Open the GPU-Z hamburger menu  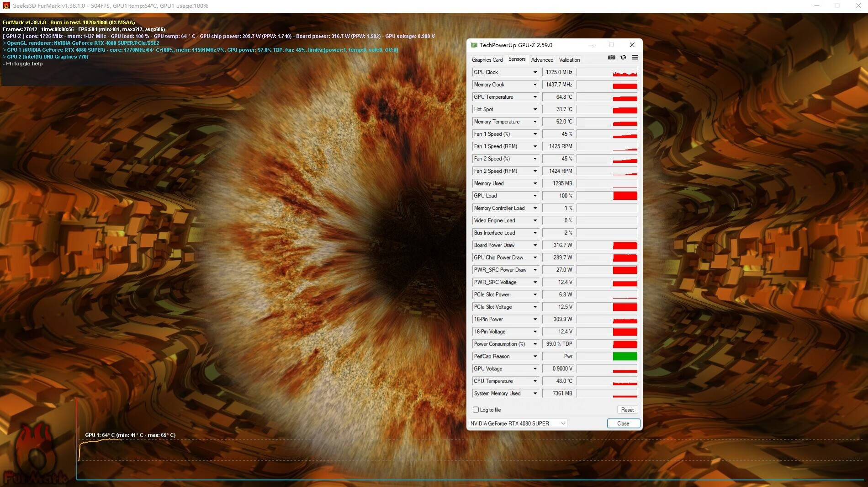click(x=635, y=57)
